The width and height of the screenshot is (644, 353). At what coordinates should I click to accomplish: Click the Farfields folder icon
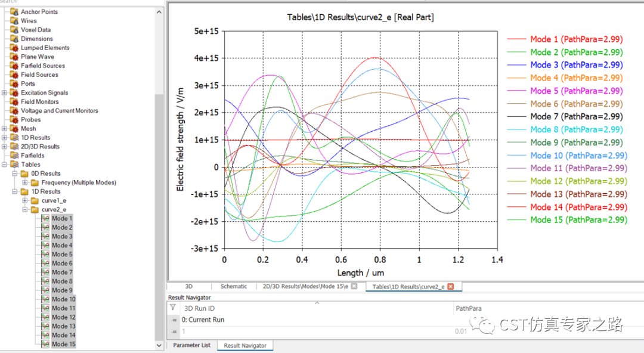(14, 156)
